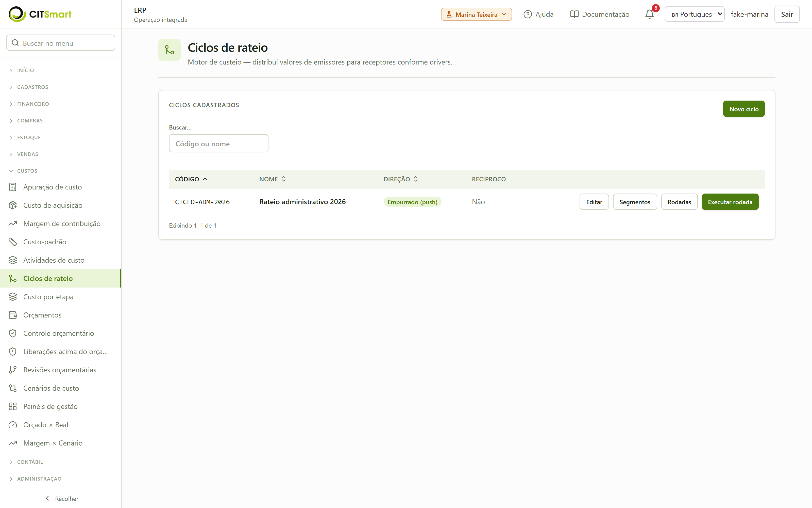Click Editar for CICLO-ADM-2026
The image size is (812, 508).
pyautogui.click(x=594, y=202)
